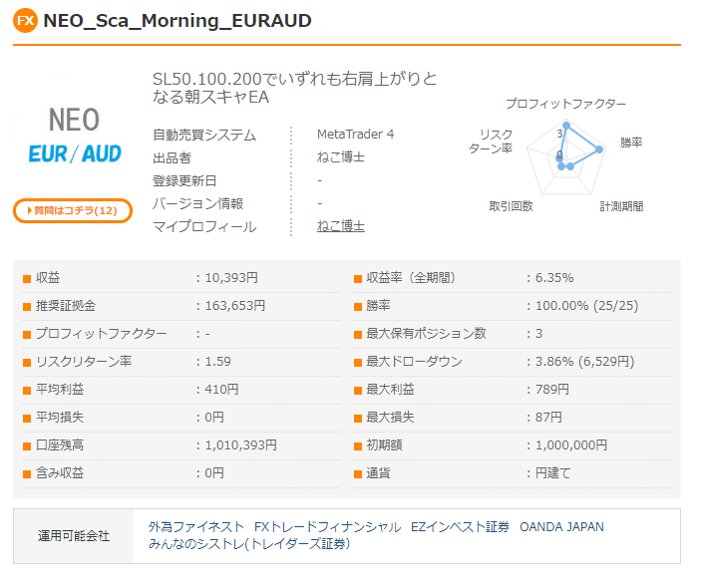This screenshot has height=588, width=703.
Task: Click the NEO_Sca_Morning_EURAUD title
Action: 177,21
